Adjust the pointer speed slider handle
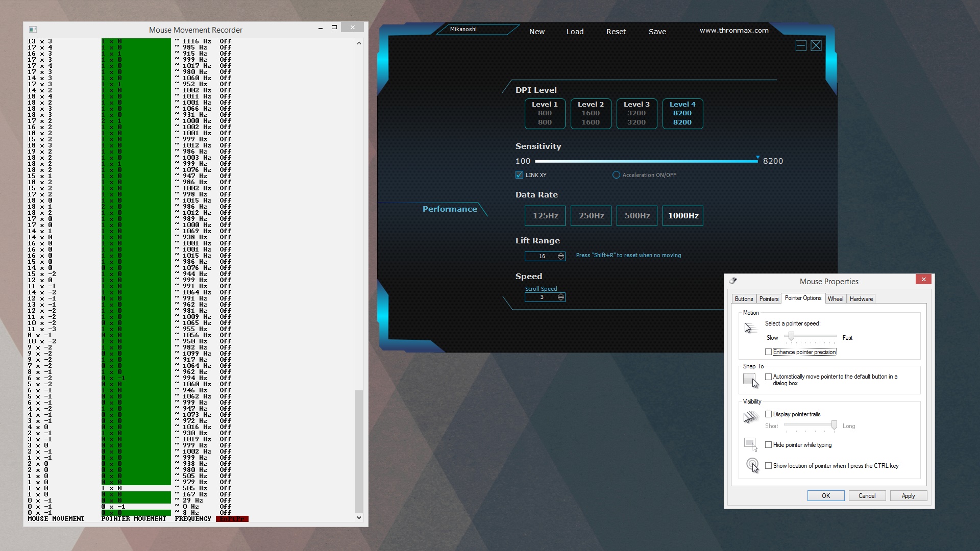Image resolution: width=980 pixels, height=551 pixels. pos(791,336)
